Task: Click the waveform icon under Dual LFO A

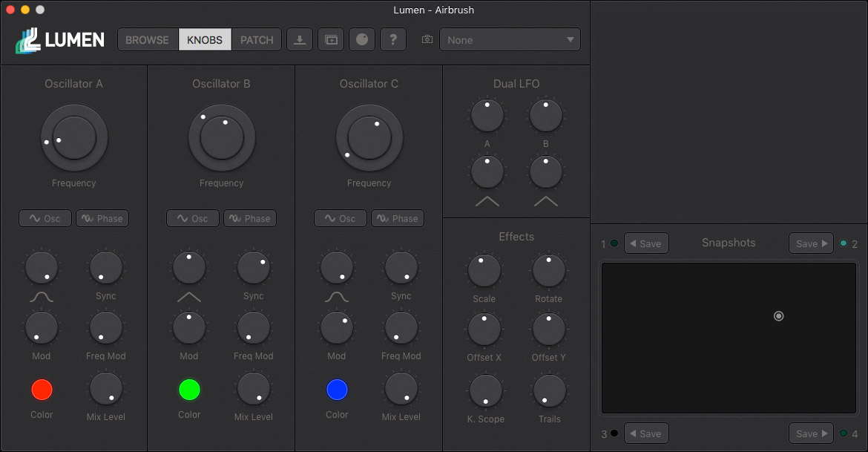Action: (x=487, y=201)
